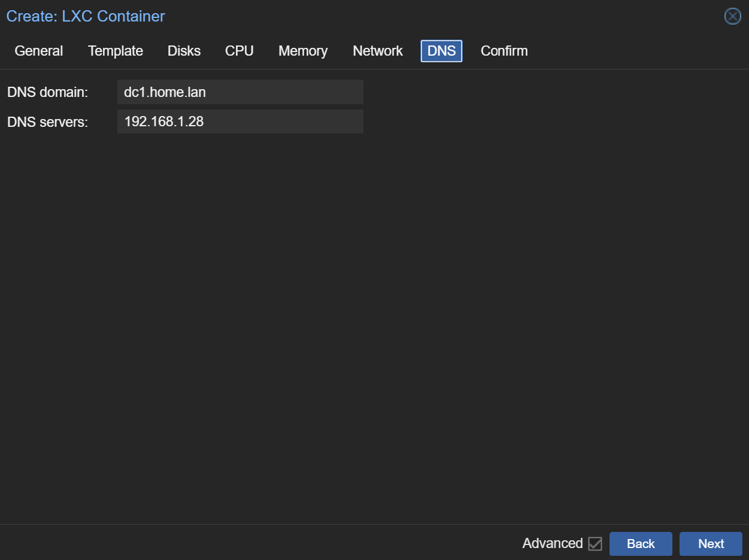Click the "Create: LXC Container" window title
749x560 pixels.
coord(86,16)
